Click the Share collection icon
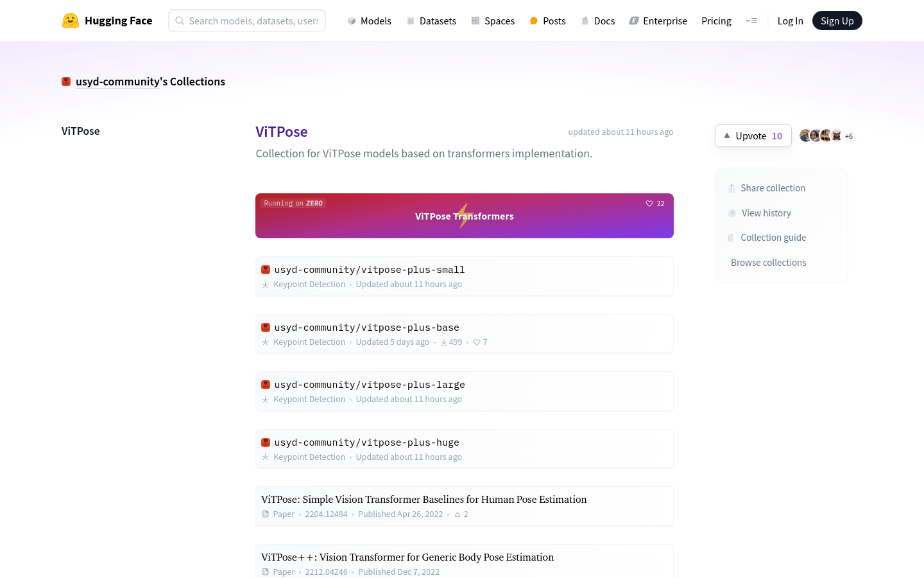924x578 pixels. pyautogui.click(x=732, y=188)
